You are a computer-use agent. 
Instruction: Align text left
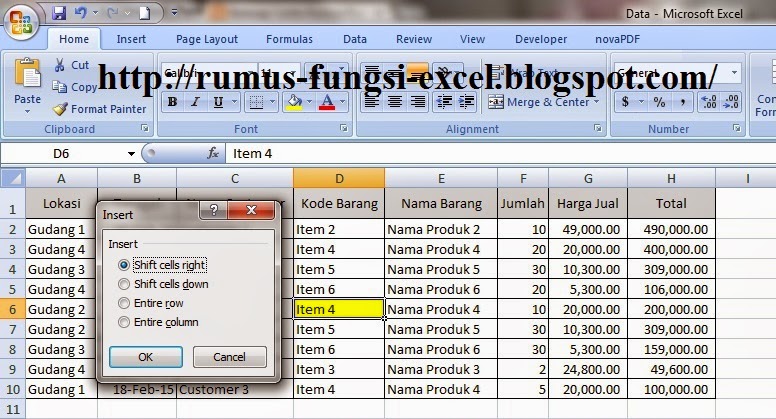[372, 102]
